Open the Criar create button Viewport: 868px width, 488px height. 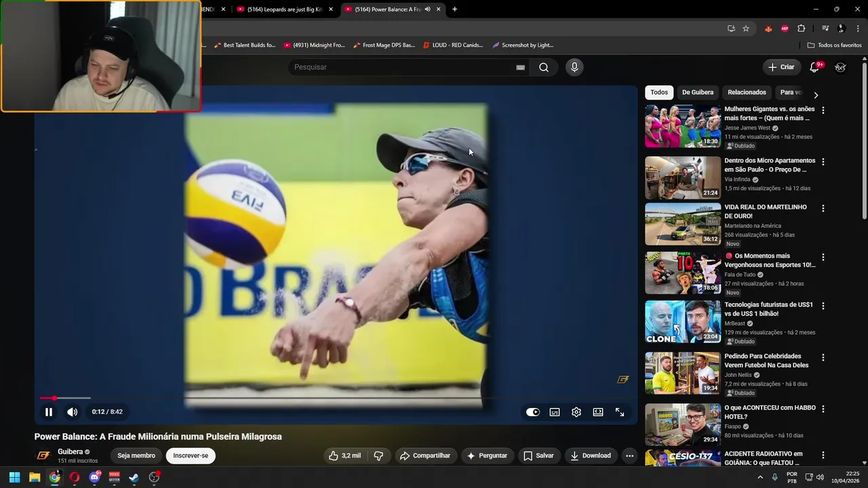[781, 67]
